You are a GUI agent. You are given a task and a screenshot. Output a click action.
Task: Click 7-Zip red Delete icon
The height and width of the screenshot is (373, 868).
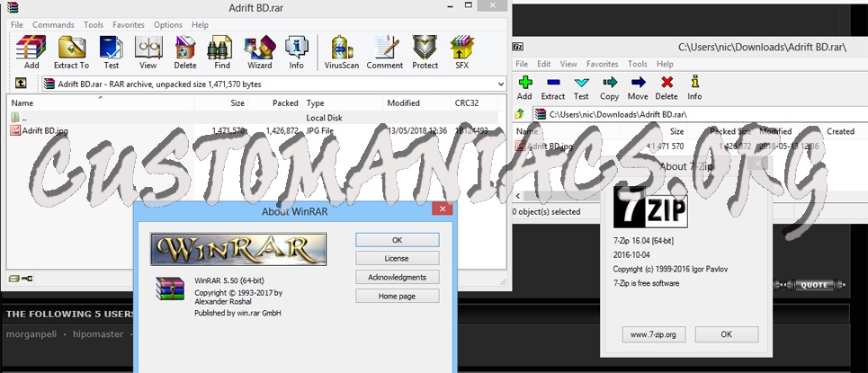click(667, 88)
